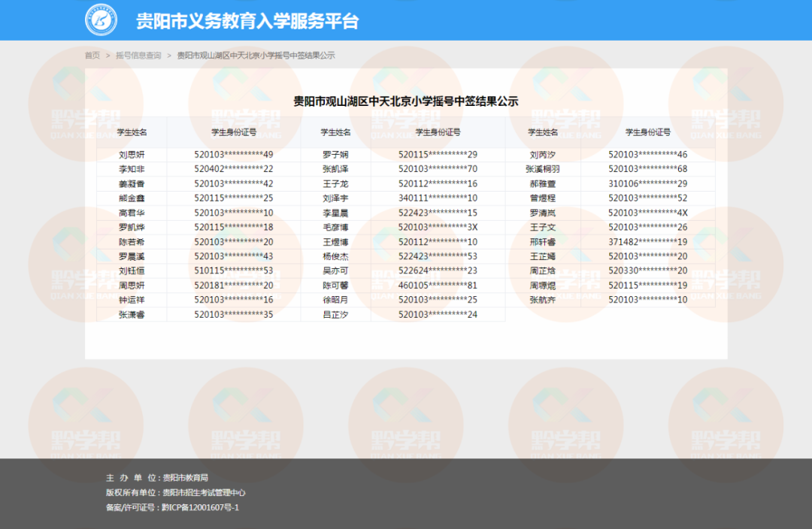Screen dimensions: 812x529
Task: Click the student name 熊金鑫
Action: (132, 198)
